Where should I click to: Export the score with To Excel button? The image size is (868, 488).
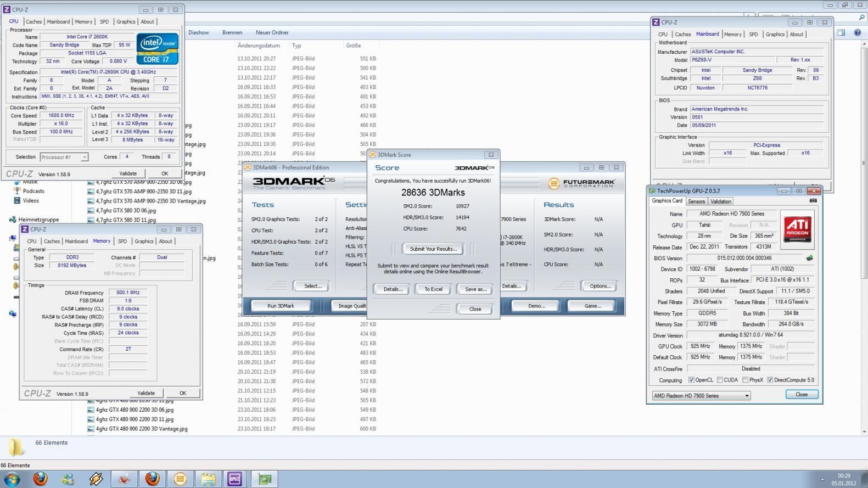tap(433, 289)
